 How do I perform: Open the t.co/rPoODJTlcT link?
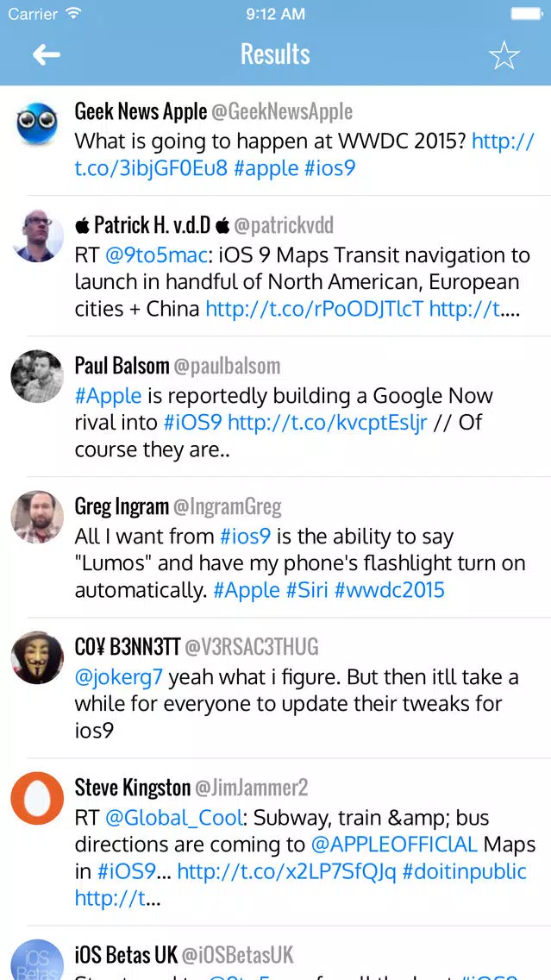point(314,309)
